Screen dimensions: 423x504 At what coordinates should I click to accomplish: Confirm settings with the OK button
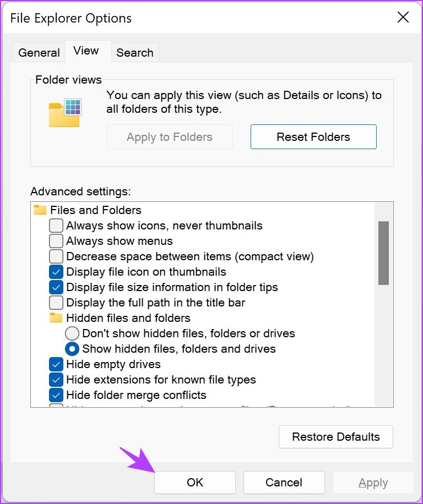(x=194, y=483)
